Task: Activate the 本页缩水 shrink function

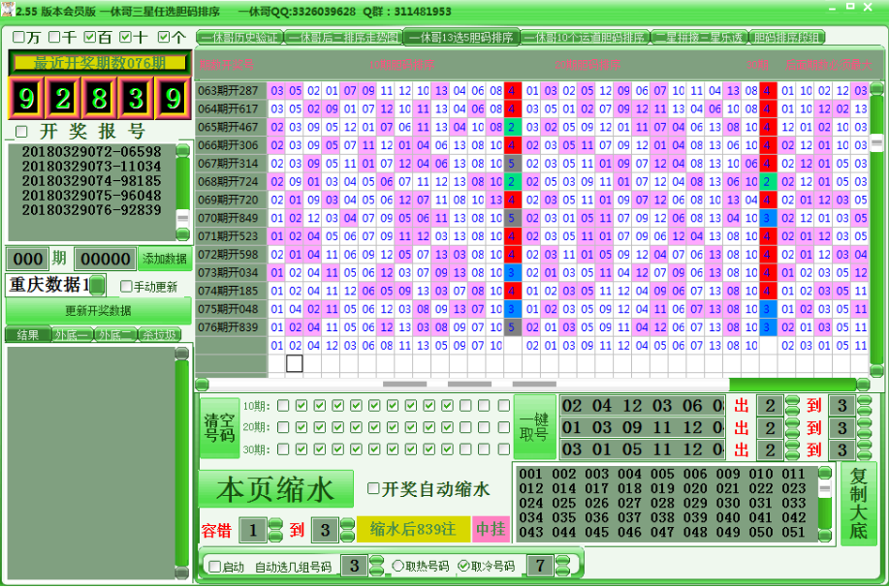Action: coord(276,489)
